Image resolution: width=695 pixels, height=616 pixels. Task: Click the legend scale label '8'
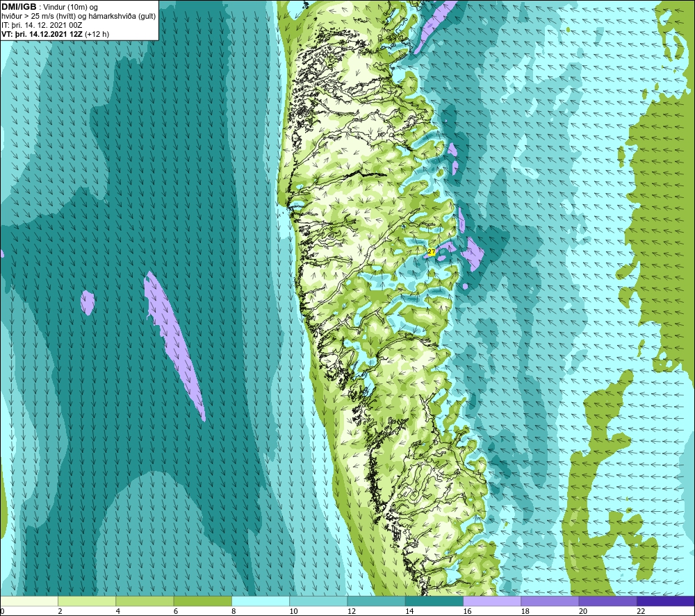pyautogui.click(x=234, y=611)
